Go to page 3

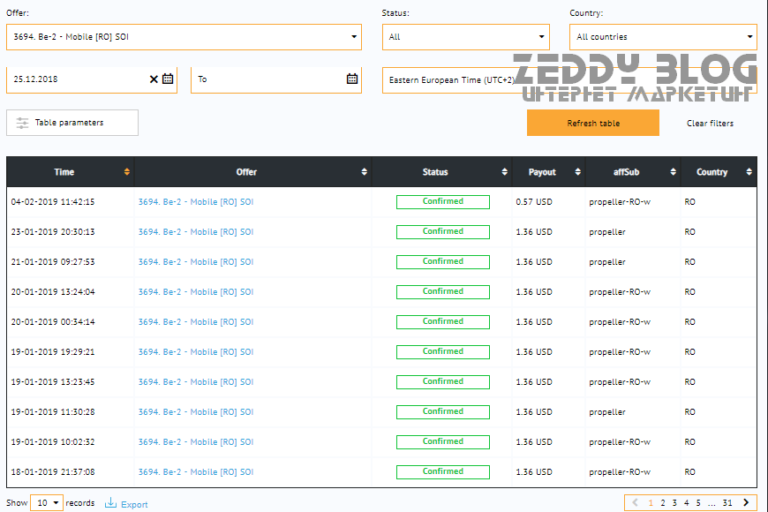tap(674, 503)
